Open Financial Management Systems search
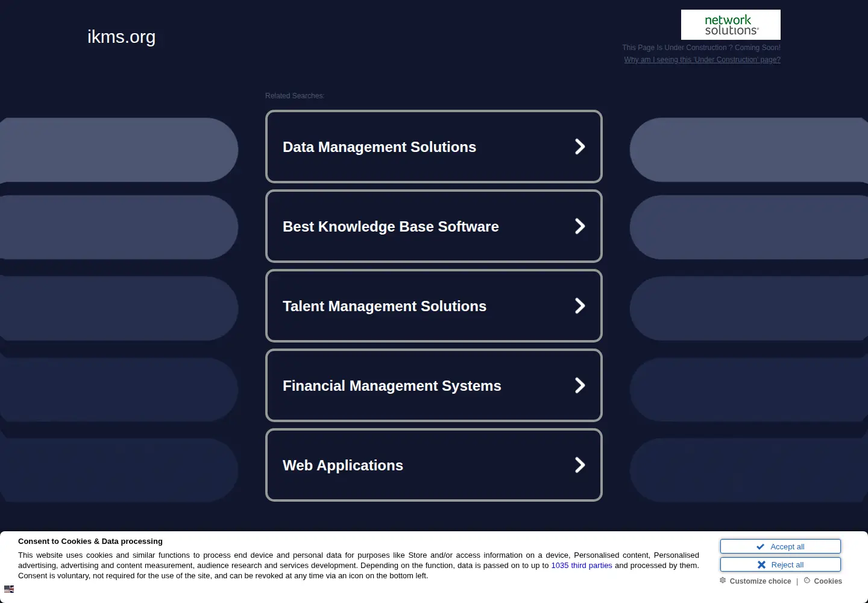The width and height of the screenshot is (868, 603). point(434,385)
